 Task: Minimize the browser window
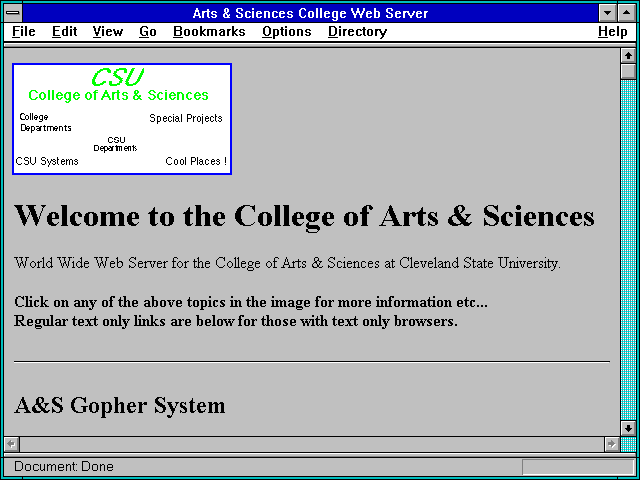[608, 13]
